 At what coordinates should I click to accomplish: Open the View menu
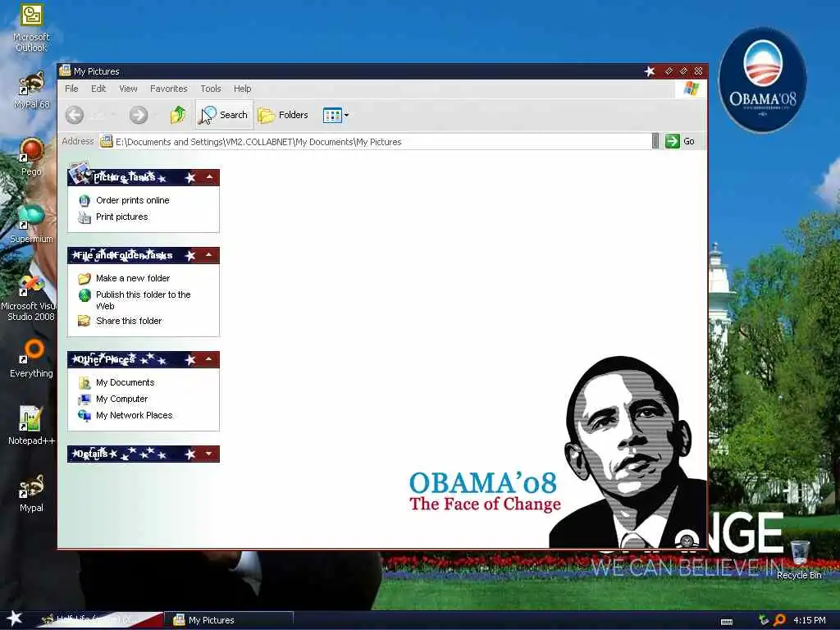(x=128, y=89)
